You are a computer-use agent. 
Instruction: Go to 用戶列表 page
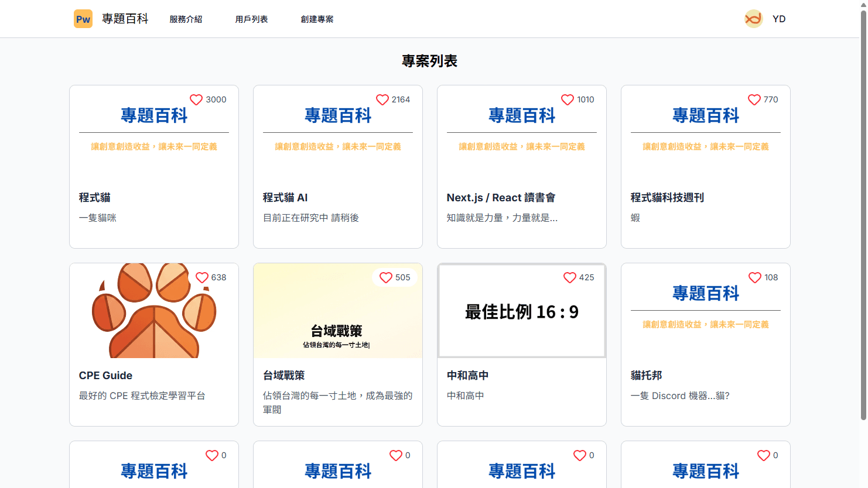tap(251, 19)
